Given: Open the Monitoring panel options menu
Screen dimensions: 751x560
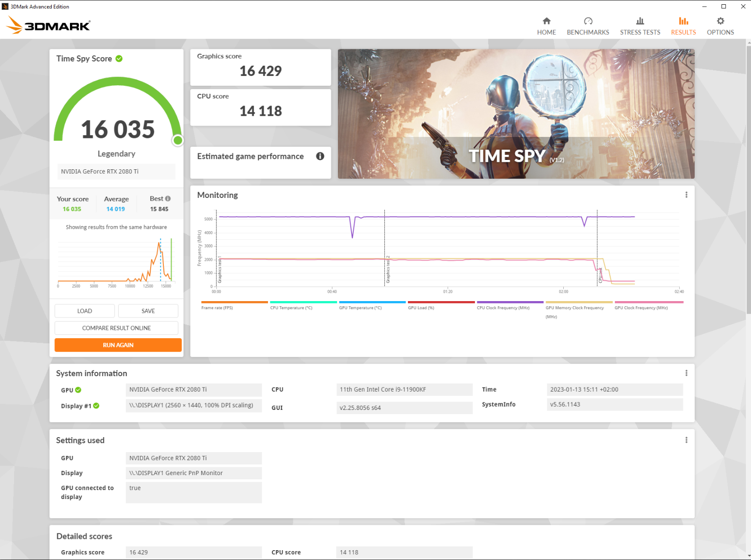Looking at the screenshot, I should [x=686, y=195].
